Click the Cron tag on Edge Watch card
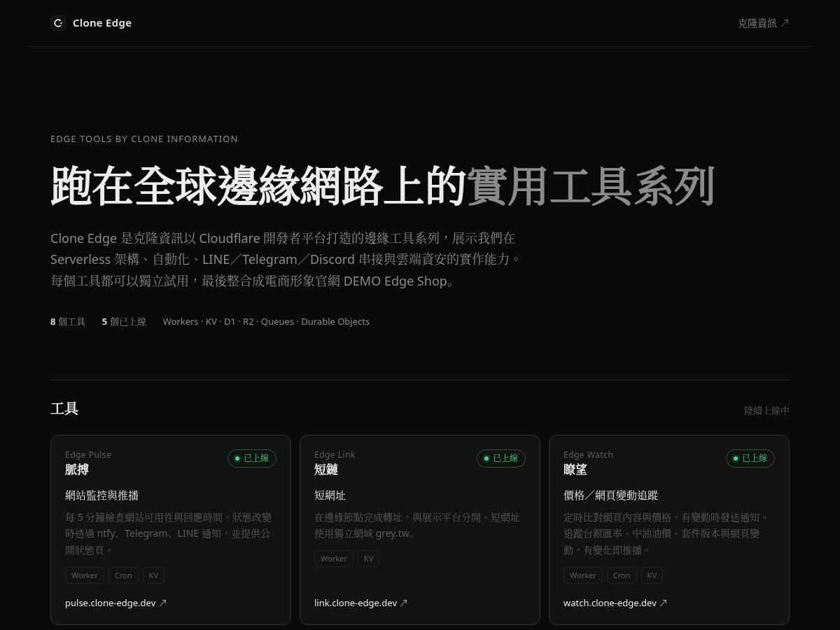 (x=622, y=575)
